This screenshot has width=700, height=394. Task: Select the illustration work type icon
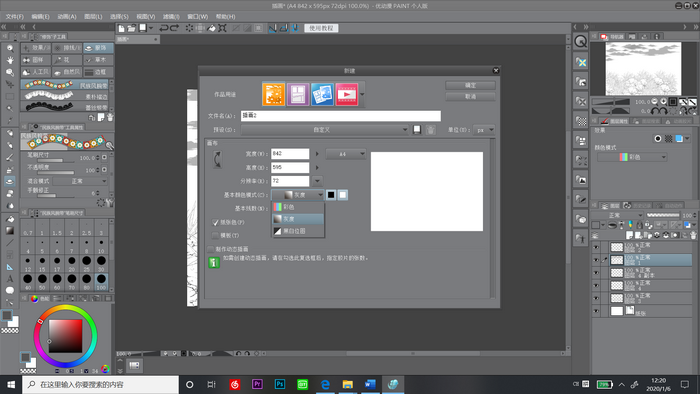pyautogui.click(x=273, y=94)
